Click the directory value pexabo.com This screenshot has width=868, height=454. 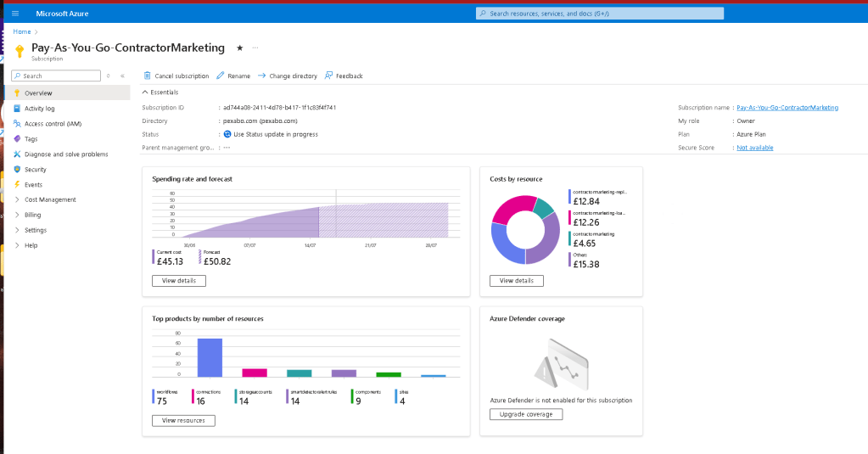(260, 121)
